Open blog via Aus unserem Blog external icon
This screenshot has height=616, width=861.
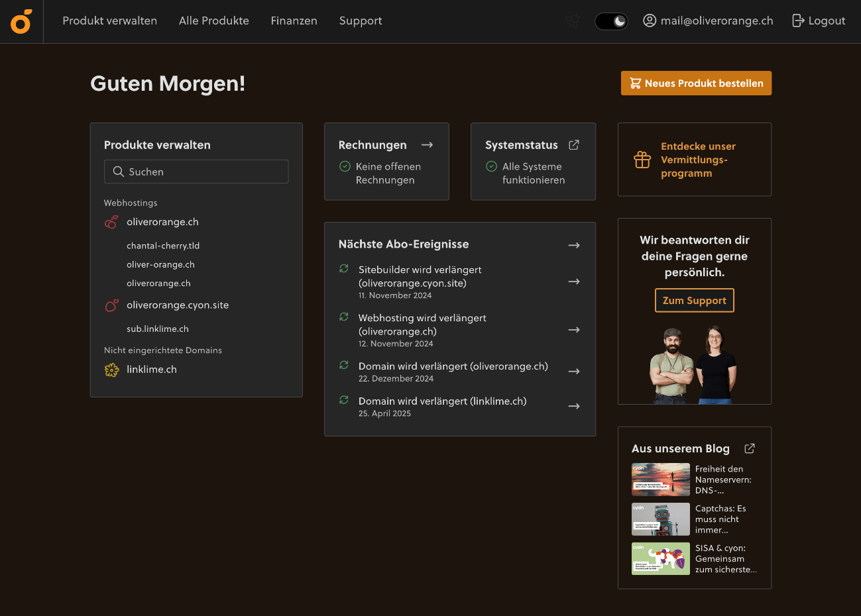click(750, 448)
